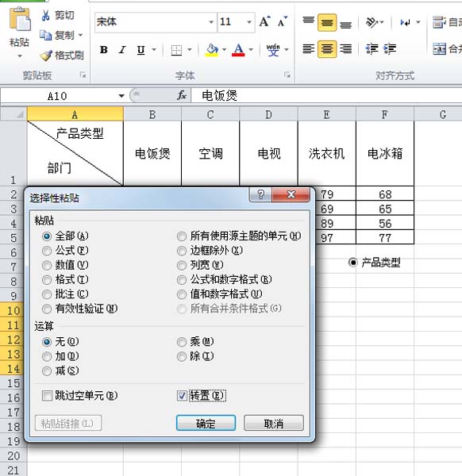Select the 数值 paste radio option
The width and height of the screenshot is (462, 476).
[47, 265]
